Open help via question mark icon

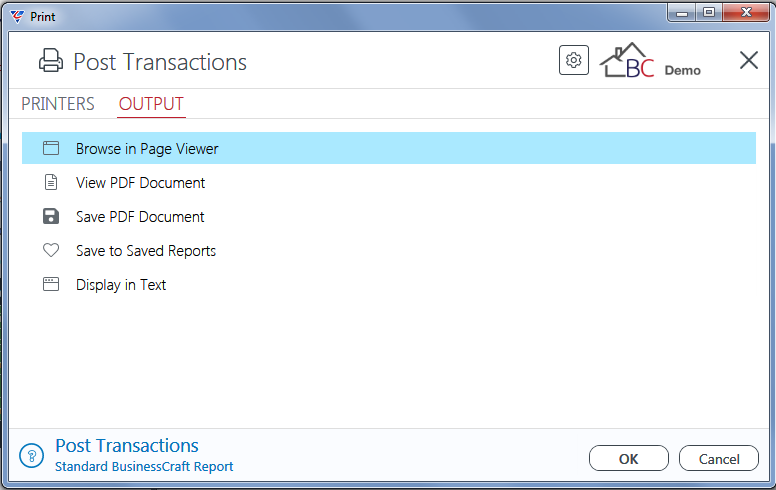(32, 455)
